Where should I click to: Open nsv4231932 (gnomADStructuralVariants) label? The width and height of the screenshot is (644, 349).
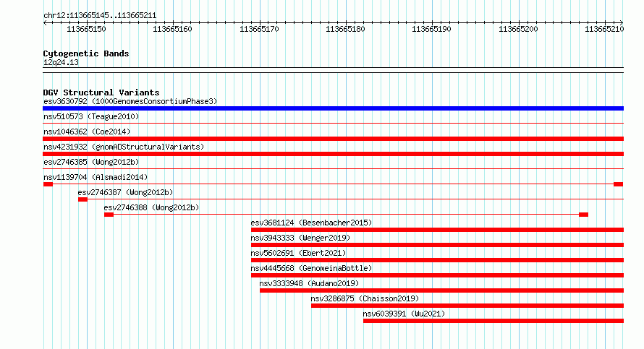124,147
